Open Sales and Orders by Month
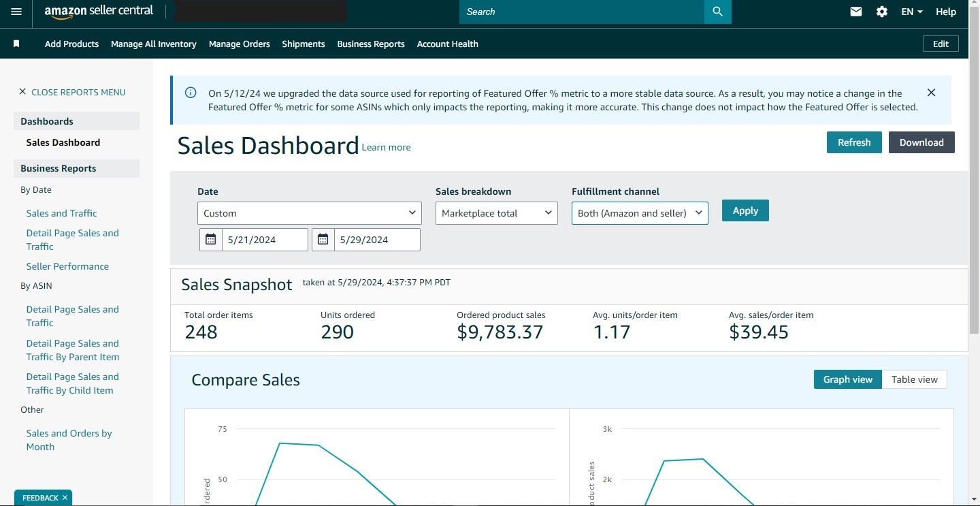 point(69,440)
